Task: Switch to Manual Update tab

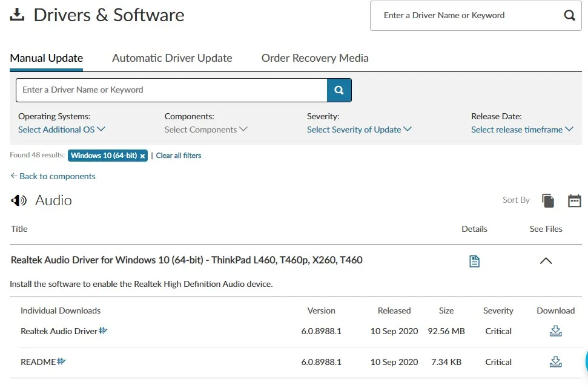Action: (x=46, y=58)
